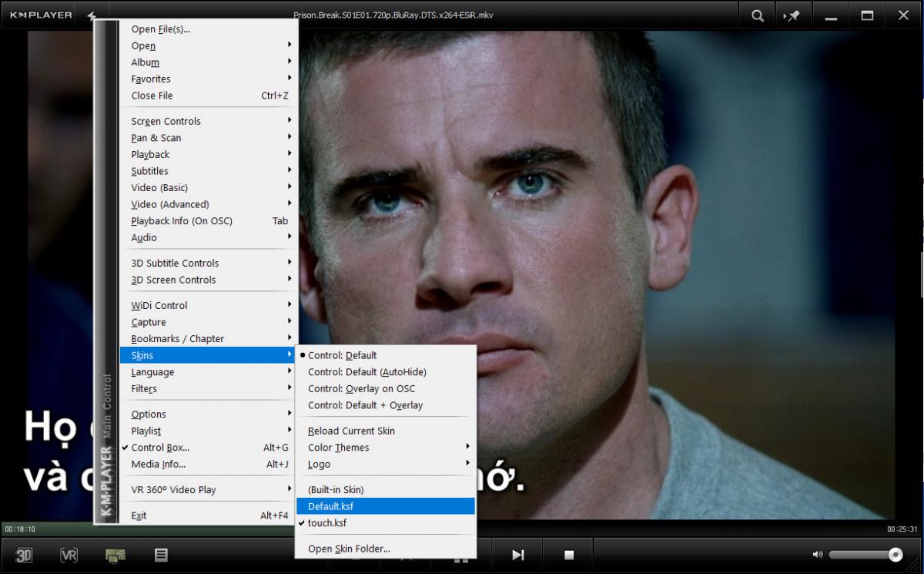924x574 pixels.
Task: Enable 3D screen mode
Action: coord(25,554)
